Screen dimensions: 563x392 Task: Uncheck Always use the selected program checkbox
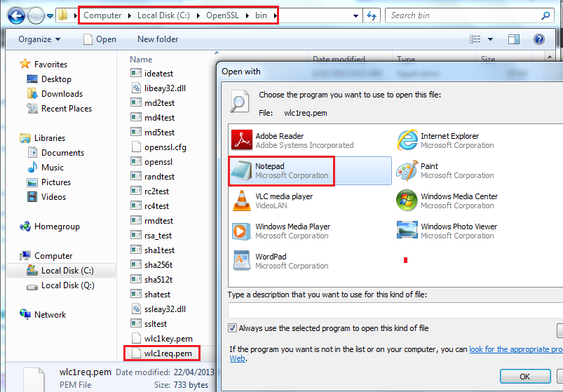tap(233, 328)
